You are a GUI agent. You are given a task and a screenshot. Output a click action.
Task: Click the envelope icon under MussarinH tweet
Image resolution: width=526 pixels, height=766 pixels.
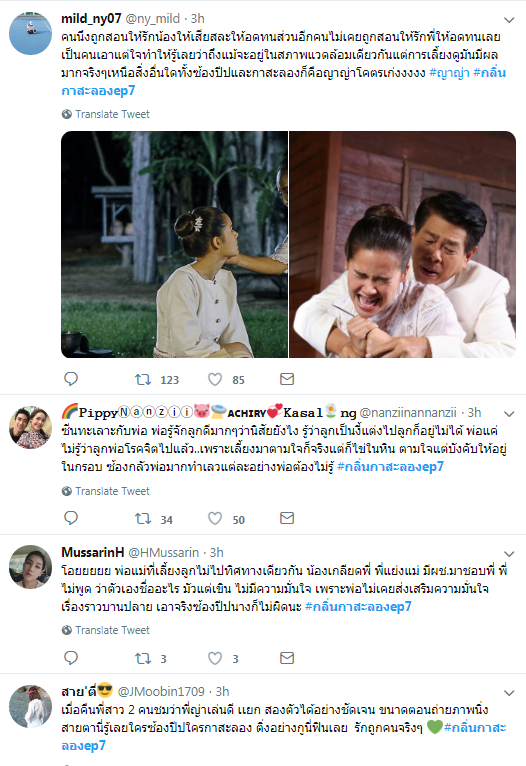(x=287, y=658)
